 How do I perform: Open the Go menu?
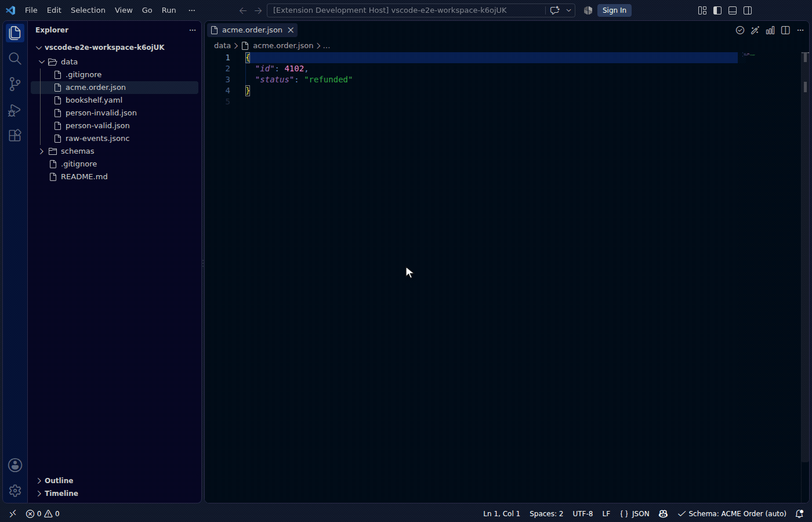point(147,10)
